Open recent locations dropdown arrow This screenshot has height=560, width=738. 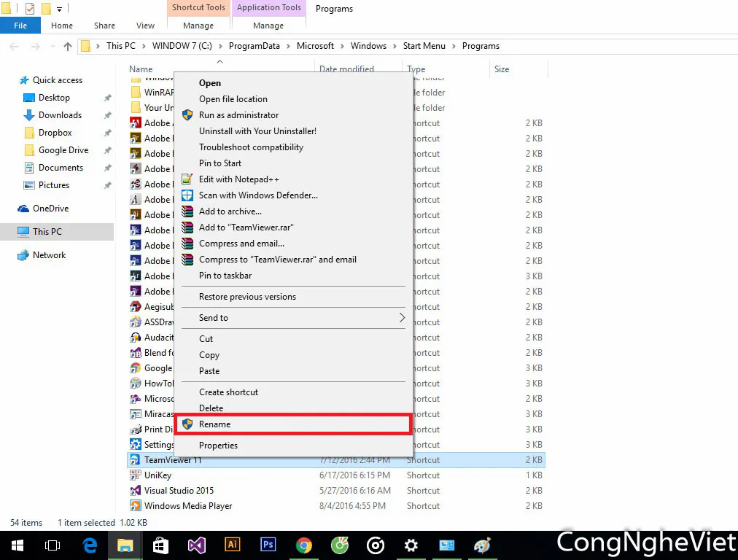coord(53,46)
